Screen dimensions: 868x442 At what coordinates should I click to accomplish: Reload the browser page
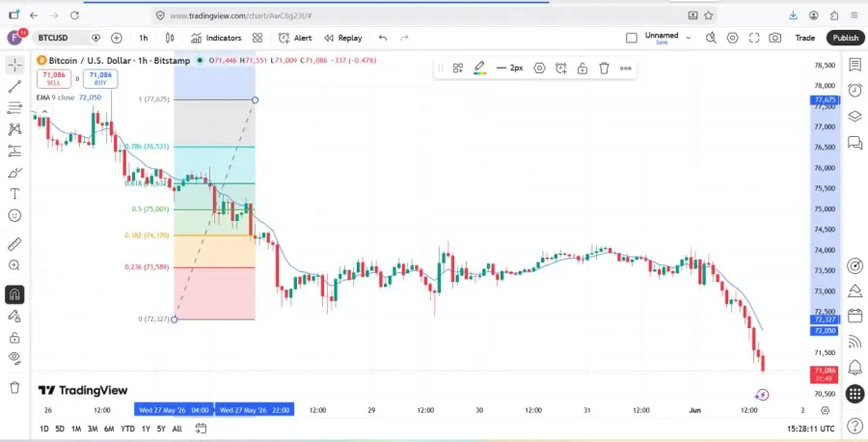pos(74,15)
